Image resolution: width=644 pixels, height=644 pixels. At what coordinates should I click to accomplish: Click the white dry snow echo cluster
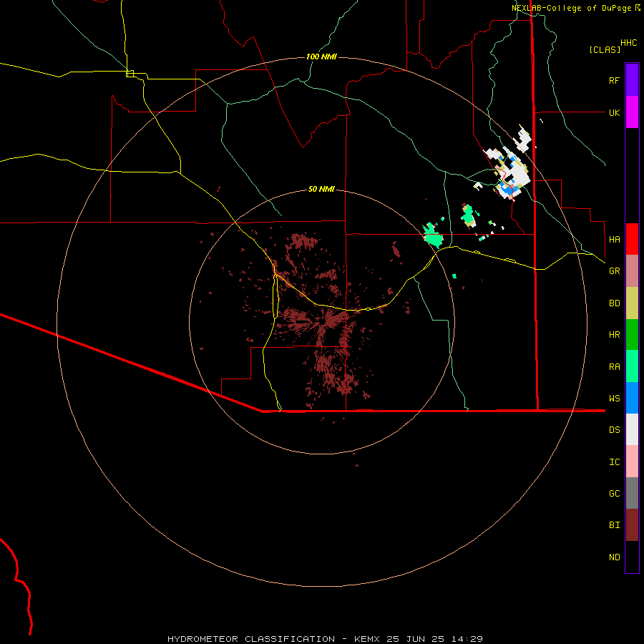click(512, 170)
